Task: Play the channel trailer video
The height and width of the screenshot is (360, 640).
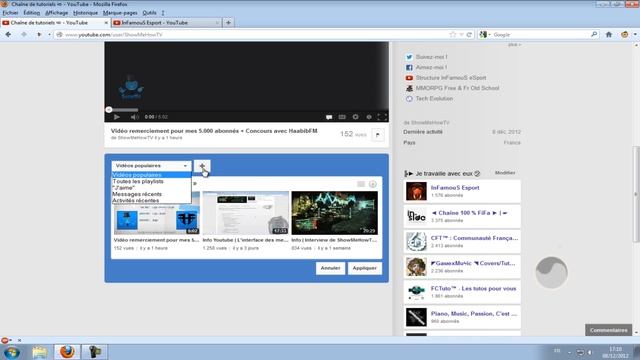Action: (117, 117)
